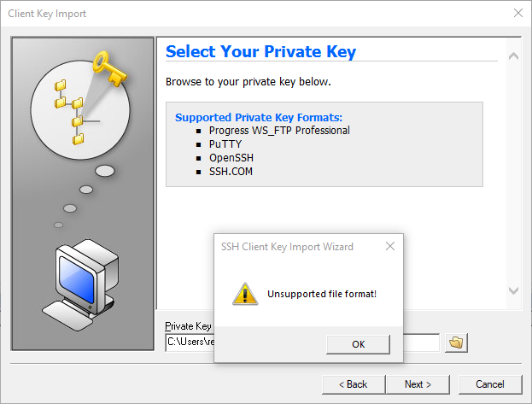
Task: Cancel the key import wizard
Action: (x=490, y=384)
